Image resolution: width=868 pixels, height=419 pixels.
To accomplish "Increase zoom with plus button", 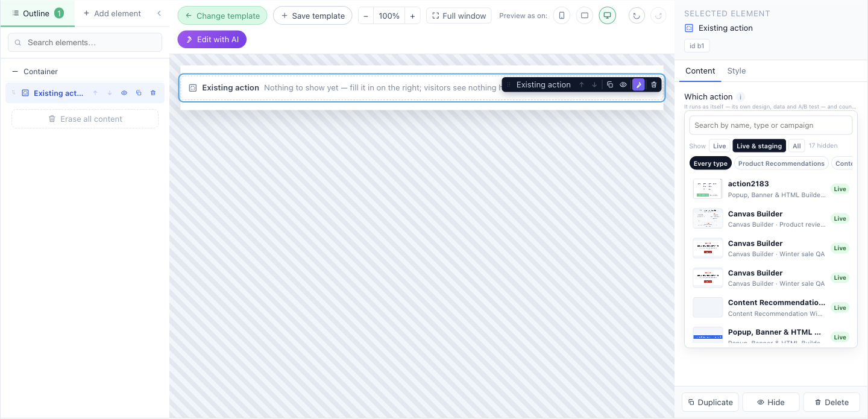I will tap(412, 16).
